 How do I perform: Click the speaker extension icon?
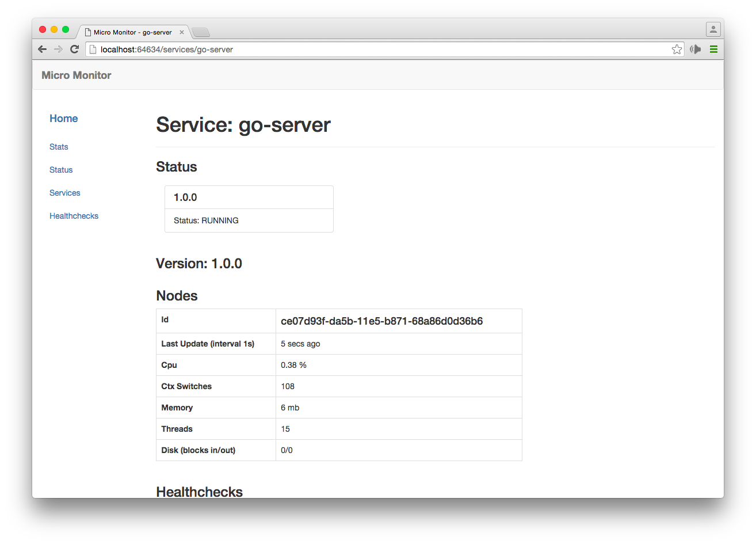pos(696,50)
